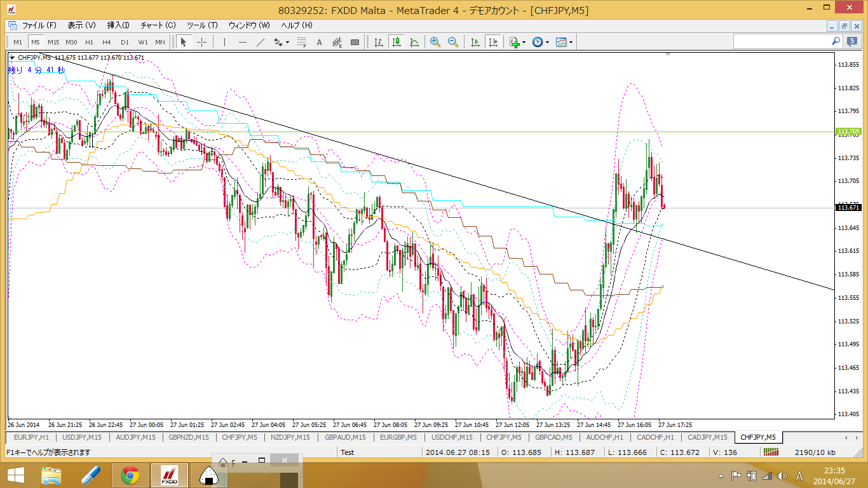Switch chart to M1 timeframe
The height and width of the screenshot is (488, 868).
pos(18,42)
